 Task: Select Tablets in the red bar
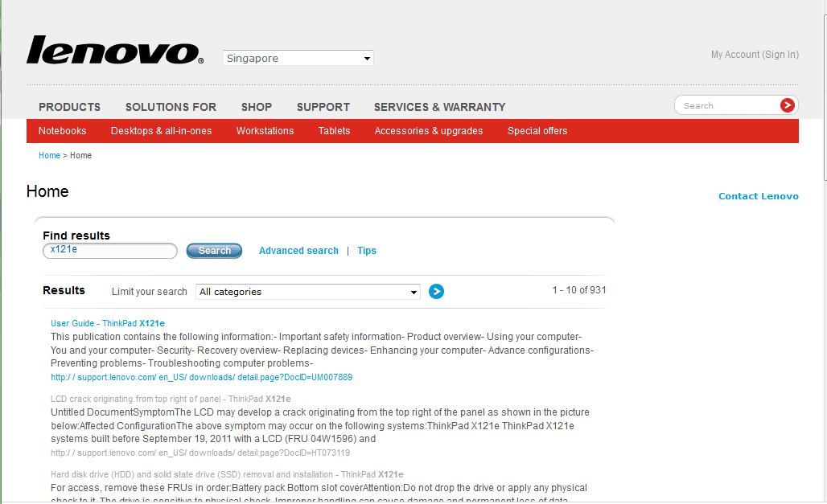[x=334, y=131]
